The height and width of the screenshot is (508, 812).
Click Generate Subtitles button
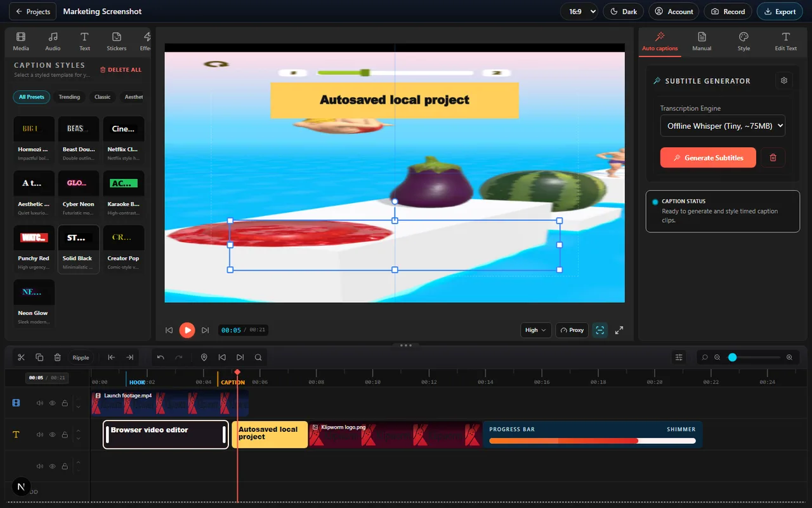point(708,157)
